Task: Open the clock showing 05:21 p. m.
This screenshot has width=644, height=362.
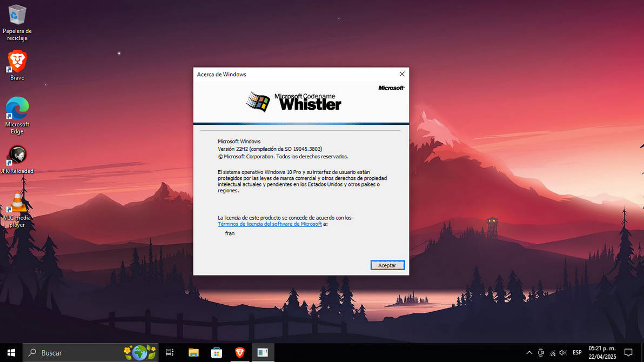Action: tap(602, 353)
